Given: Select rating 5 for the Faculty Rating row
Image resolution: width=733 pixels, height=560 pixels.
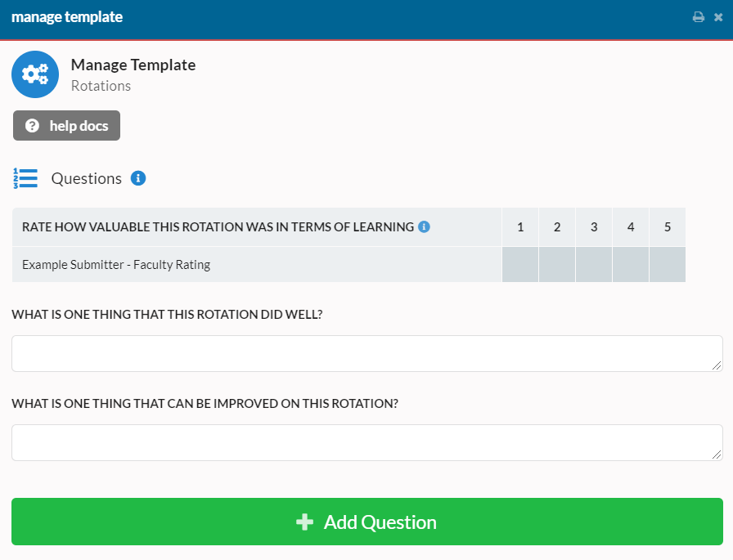Looking at the screenshot, I should coord(667,264).
